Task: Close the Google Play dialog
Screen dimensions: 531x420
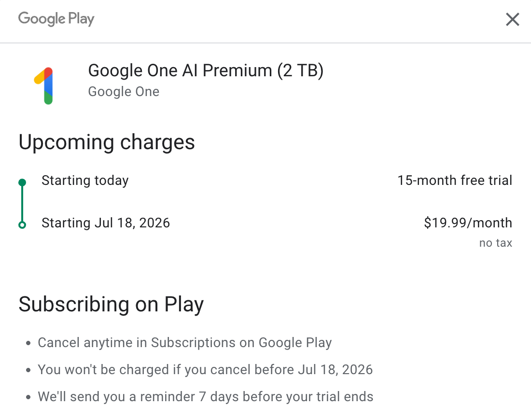Action: [512, 19]
